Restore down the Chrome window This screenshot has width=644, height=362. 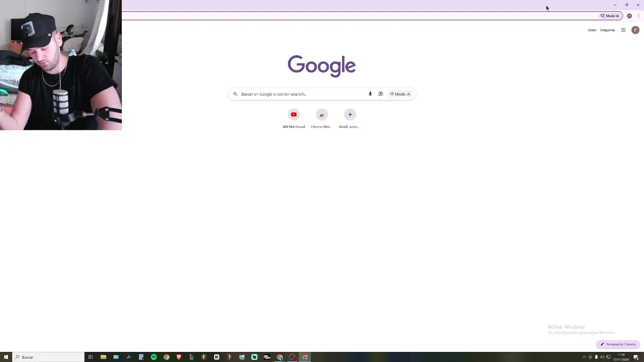pos(626,5)
